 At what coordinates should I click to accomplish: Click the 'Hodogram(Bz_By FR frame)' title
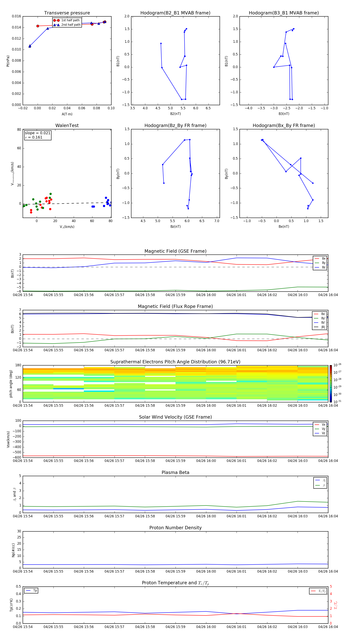click(x=175, y=125)
